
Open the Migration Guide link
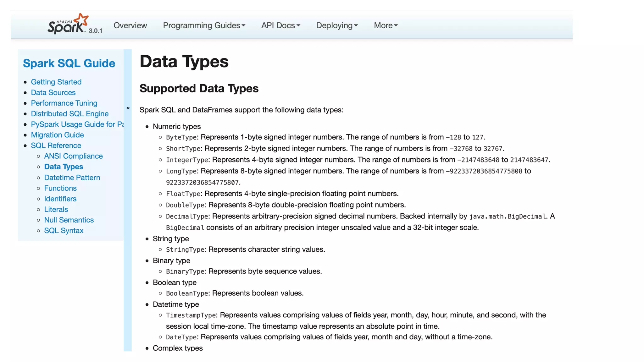click(x=57, y=135)
